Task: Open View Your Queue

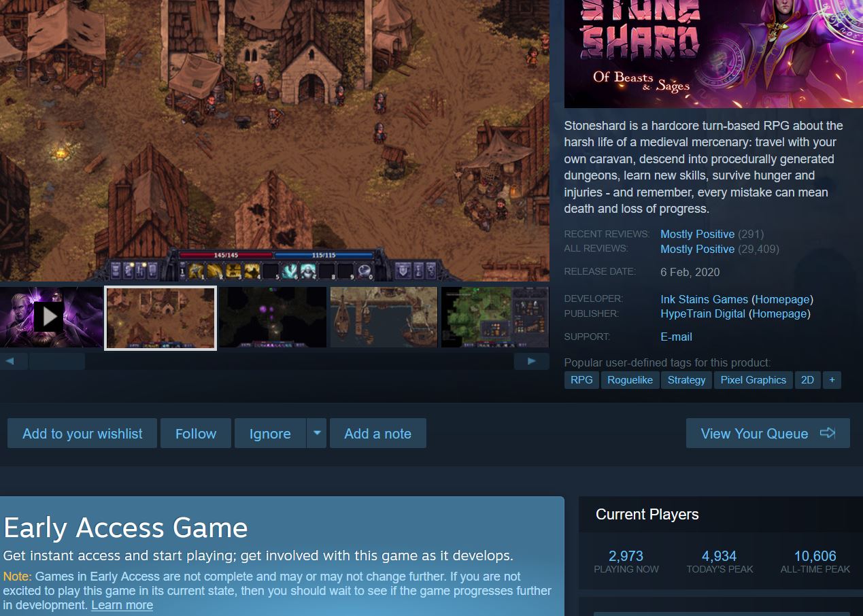Action: click(768, 434)
